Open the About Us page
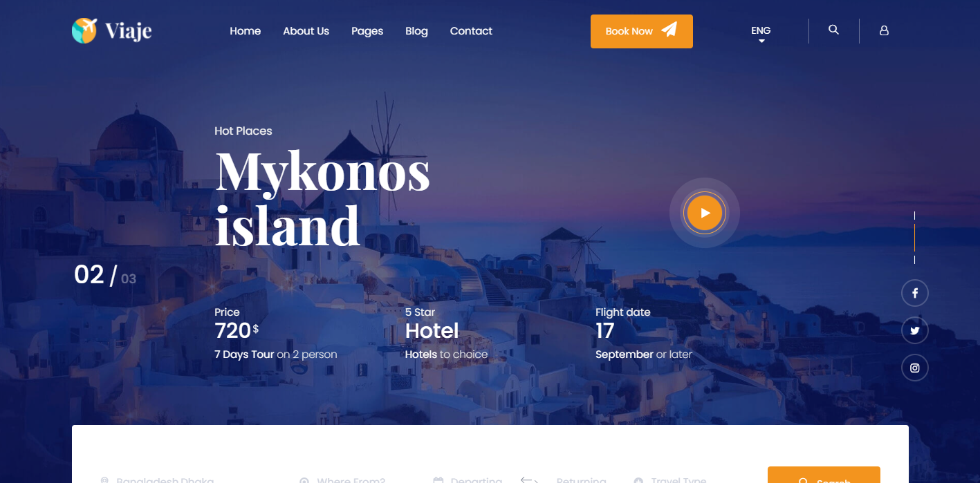This screenshot has width=980, height=483. pyautogui.click(x=306, y=31)
